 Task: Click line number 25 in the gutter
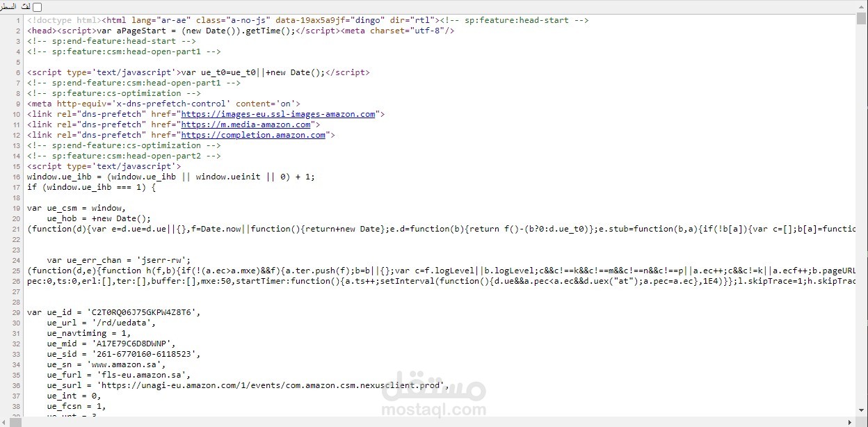click(16, 271)
